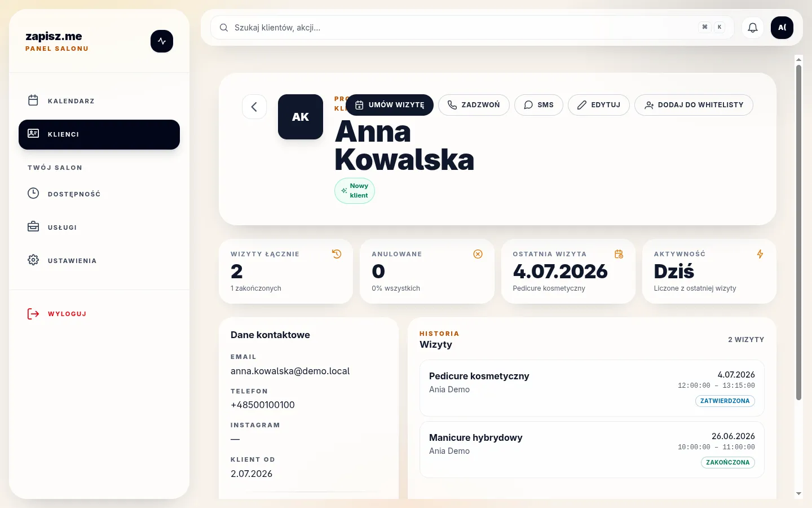Focus the Szukaj klientów search field
The width and height of the screenshot is (812, 508).
point(472,28)
